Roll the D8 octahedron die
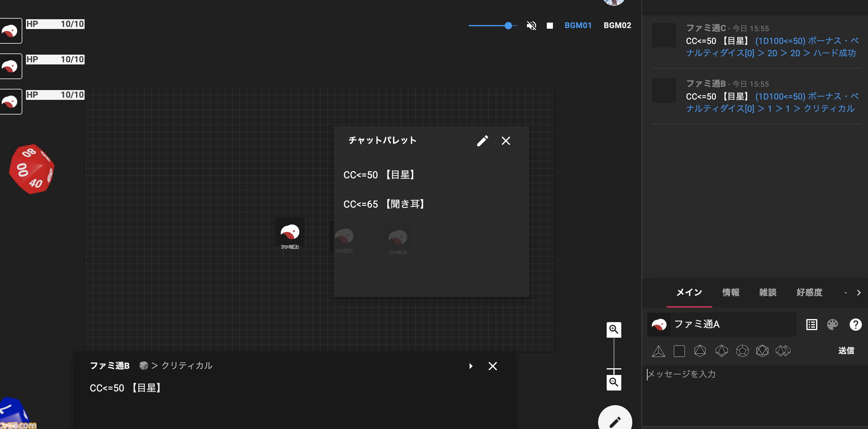The image size is (868, 429). pos(700,351)
